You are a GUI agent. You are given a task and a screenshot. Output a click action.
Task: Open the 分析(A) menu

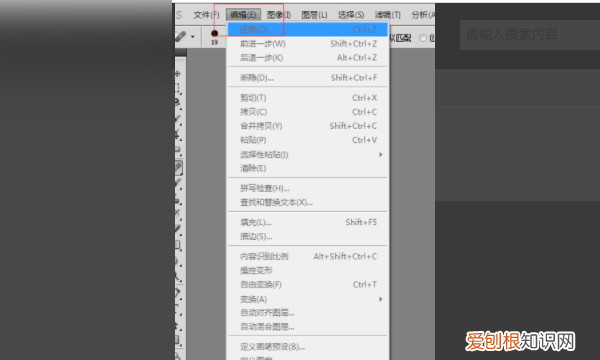(x=422, y=15)
